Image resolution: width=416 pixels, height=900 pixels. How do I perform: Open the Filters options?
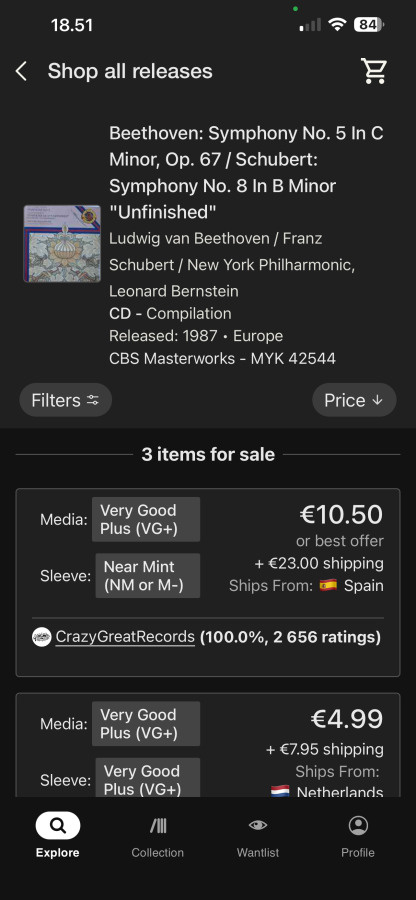pyautogui.click(x=65, y=400)
